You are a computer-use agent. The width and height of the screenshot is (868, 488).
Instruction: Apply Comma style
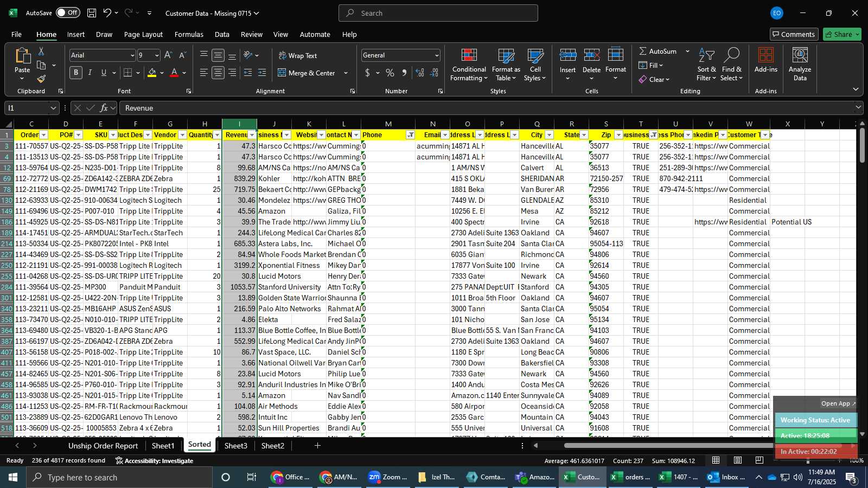click(404, 73)
